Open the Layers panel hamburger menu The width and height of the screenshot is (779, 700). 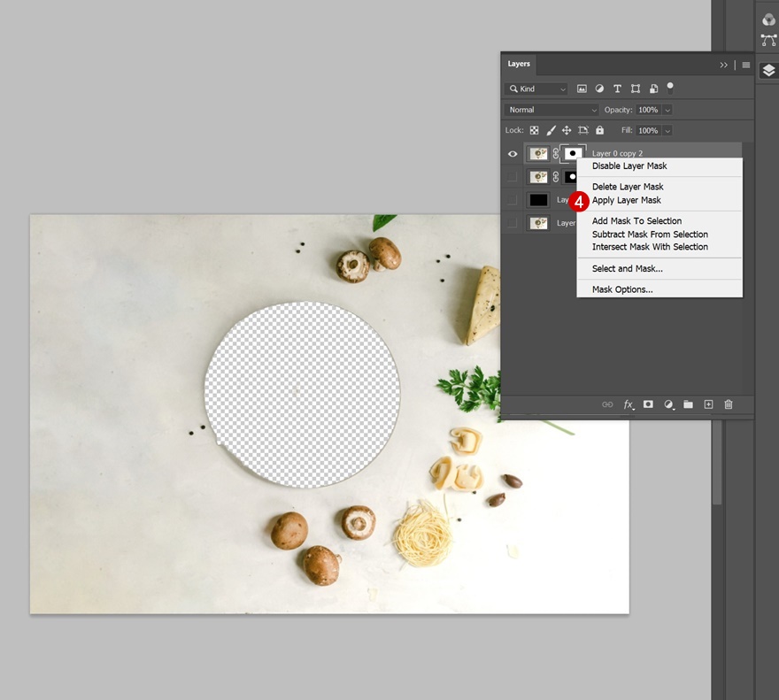tap(746, 65)
